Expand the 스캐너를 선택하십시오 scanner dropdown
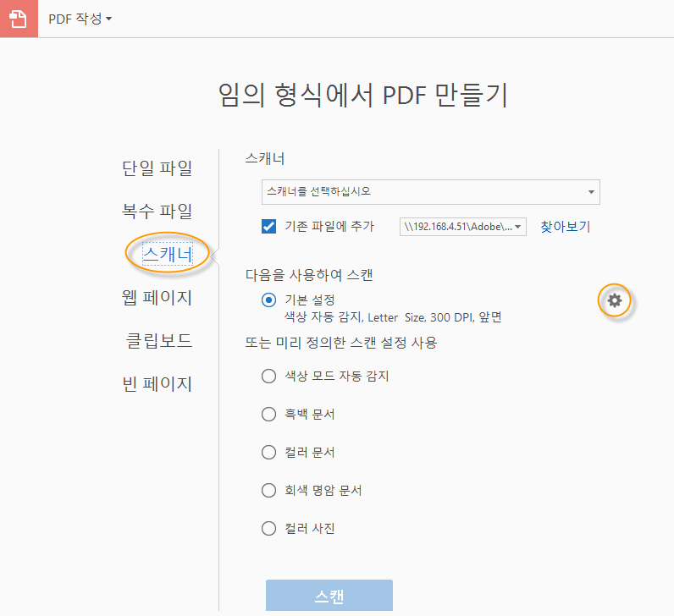674x616 pixels. click(431, 192)
